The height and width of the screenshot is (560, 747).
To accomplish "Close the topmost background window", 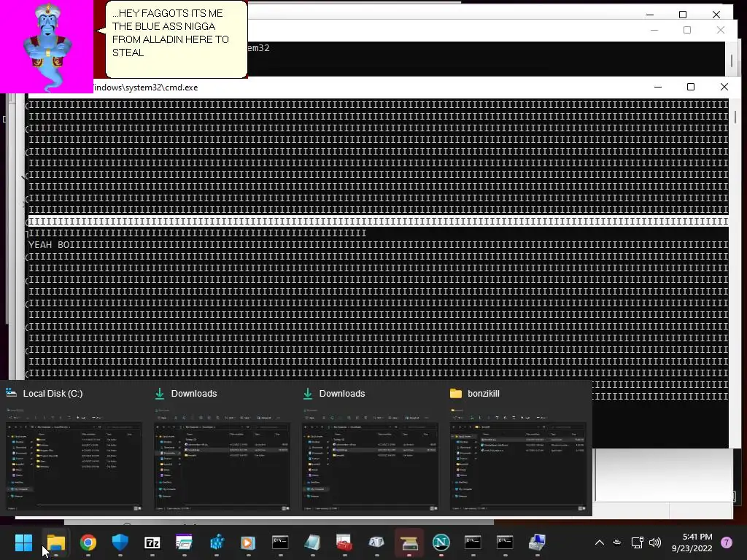I will [x=716, y=15].
